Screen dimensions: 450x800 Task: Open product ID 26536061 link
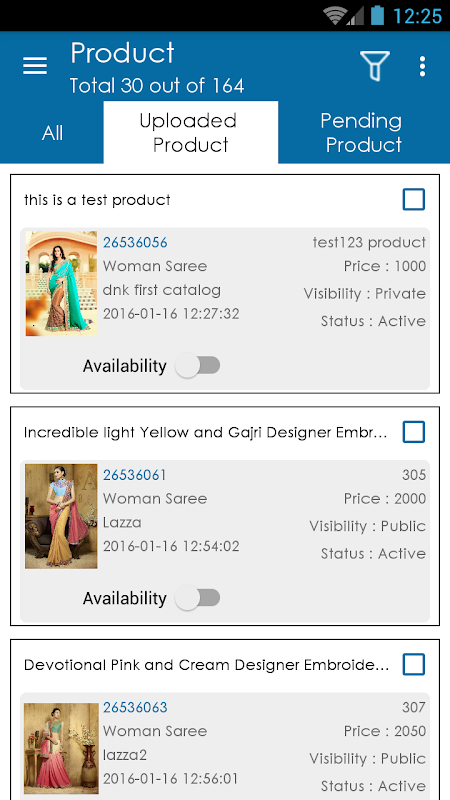coord(135,475)
